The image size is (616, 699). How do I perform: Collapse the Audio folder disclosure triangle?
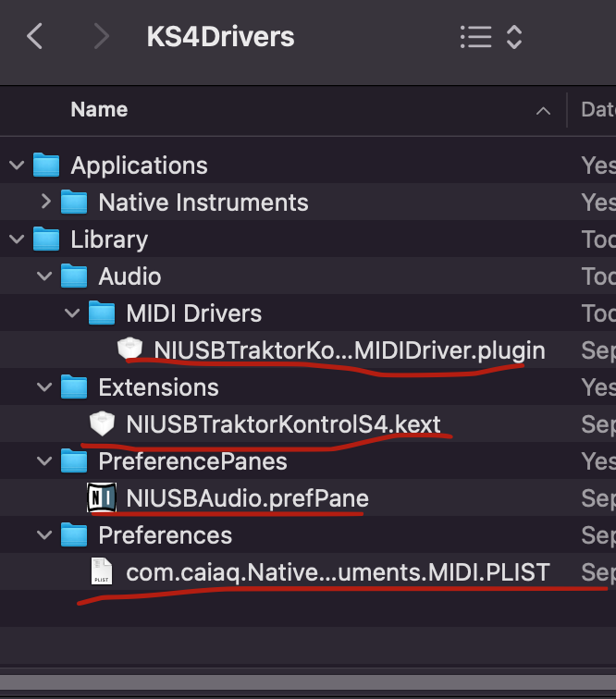[43, 276]
